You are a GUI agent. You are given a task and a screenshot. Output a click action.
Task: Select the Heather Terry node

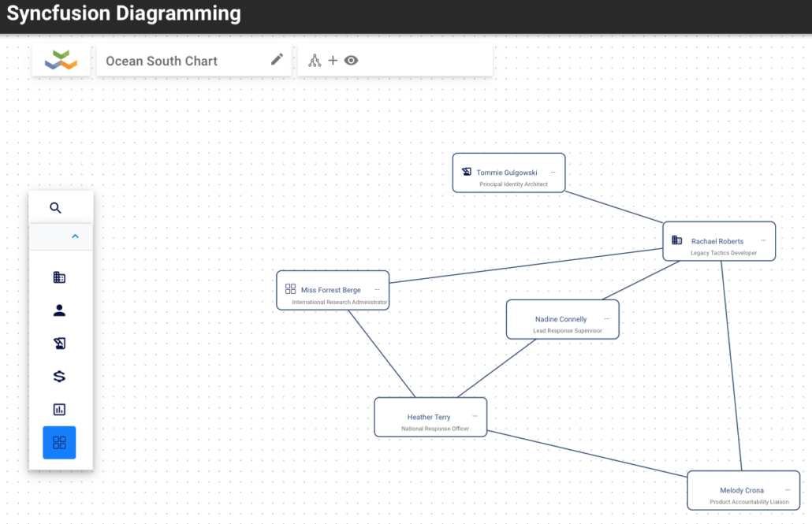click(430, 418)
